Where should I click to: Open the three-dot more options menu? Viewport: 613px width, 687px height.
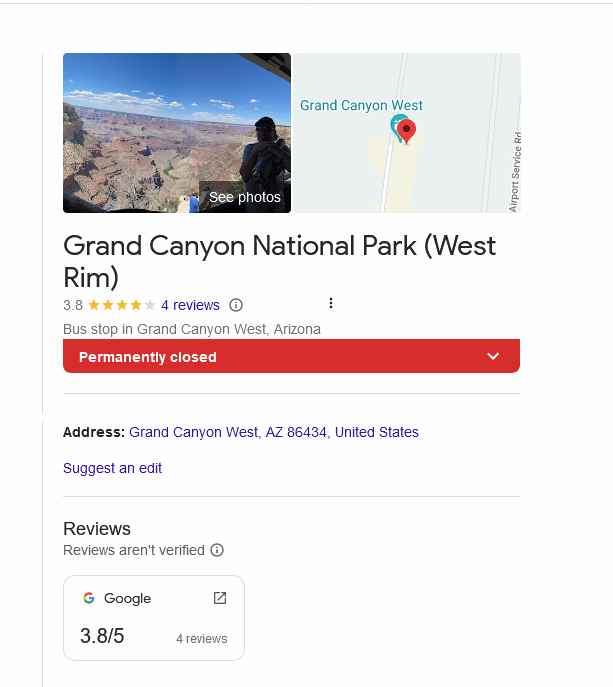point(331,303)
